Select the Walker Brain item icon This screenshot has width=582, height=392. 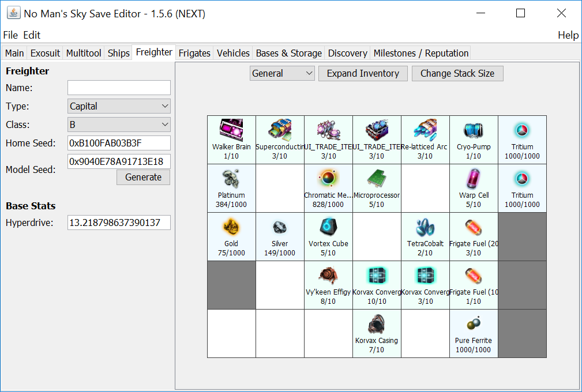[231, 130]
